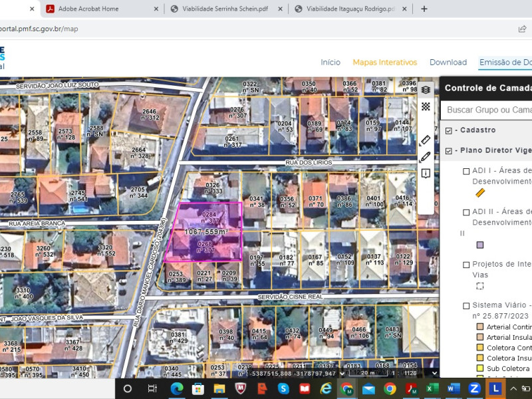Uncheck the Cadastro layer group checkbox

pyautogui.click(x=448, y=130)
